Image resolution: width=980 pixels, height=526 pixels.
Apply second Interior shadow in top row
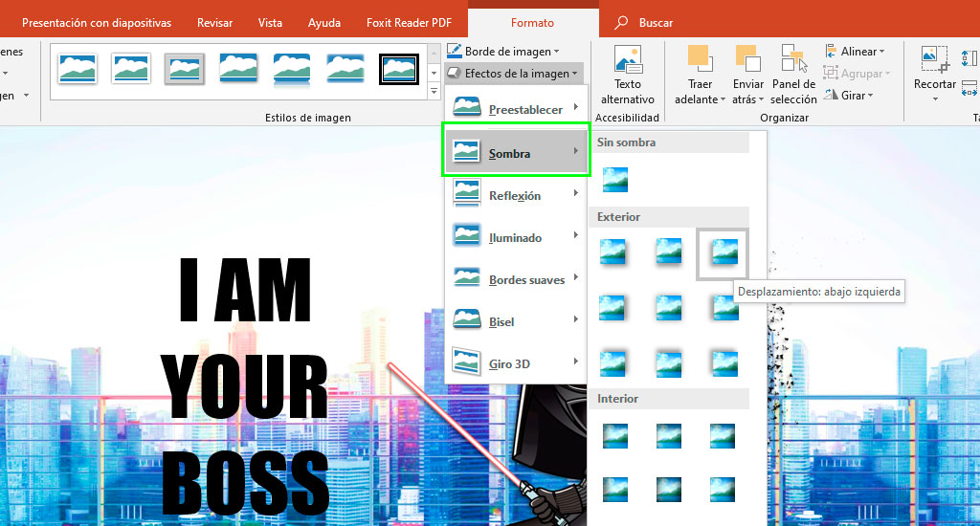[x=669, y=436]
